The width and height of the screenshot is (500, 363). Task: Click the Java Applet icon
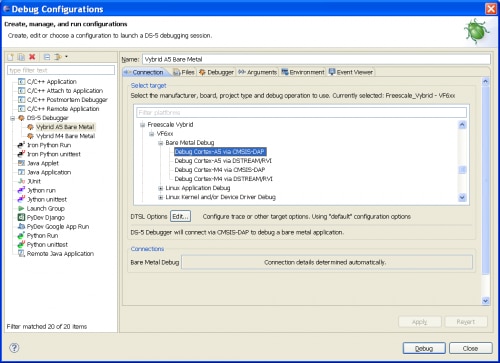(x=21, y=163)
